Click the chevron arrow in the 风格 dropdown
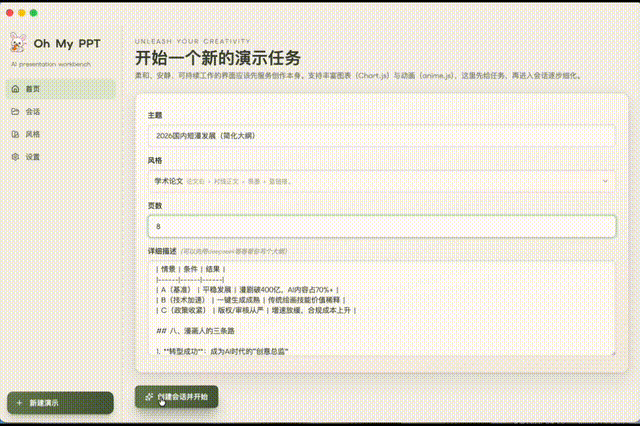Viewport: 640px width, 426px height. [605, 181]
